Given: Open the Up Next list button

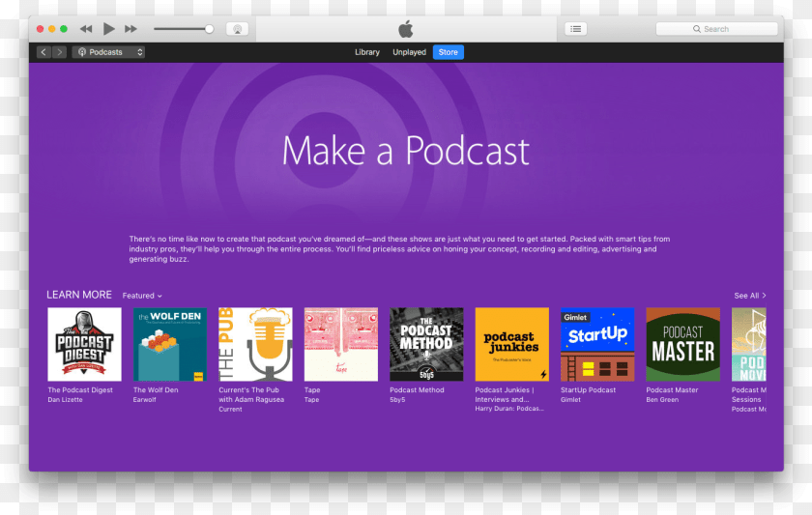Looking at the screenshot, I should pyautogui.click(x=575, y=29).
